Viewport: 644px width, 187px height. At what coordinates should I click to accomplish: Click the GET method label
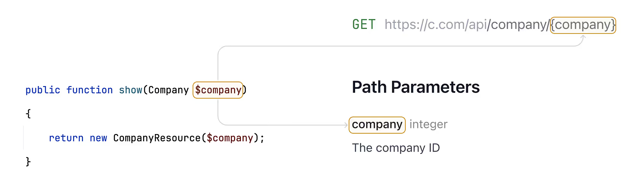coord(364,24)
